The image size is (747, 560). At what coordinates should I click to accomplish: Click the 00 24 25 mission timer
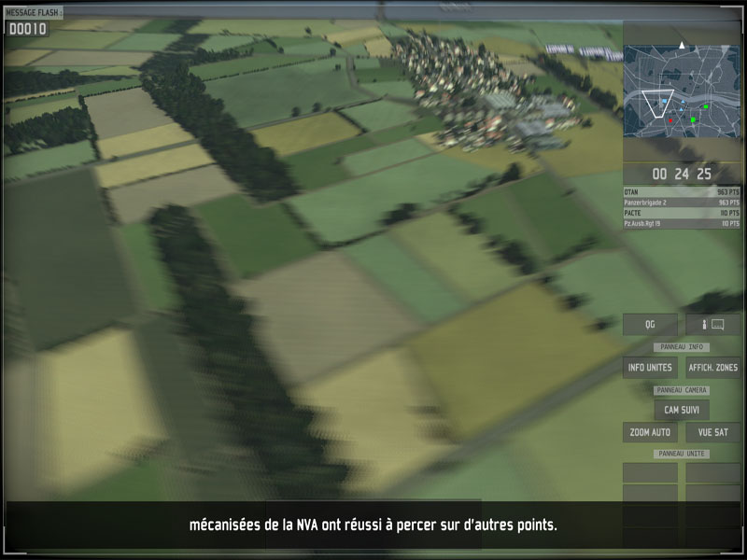(x=682, y=175)
